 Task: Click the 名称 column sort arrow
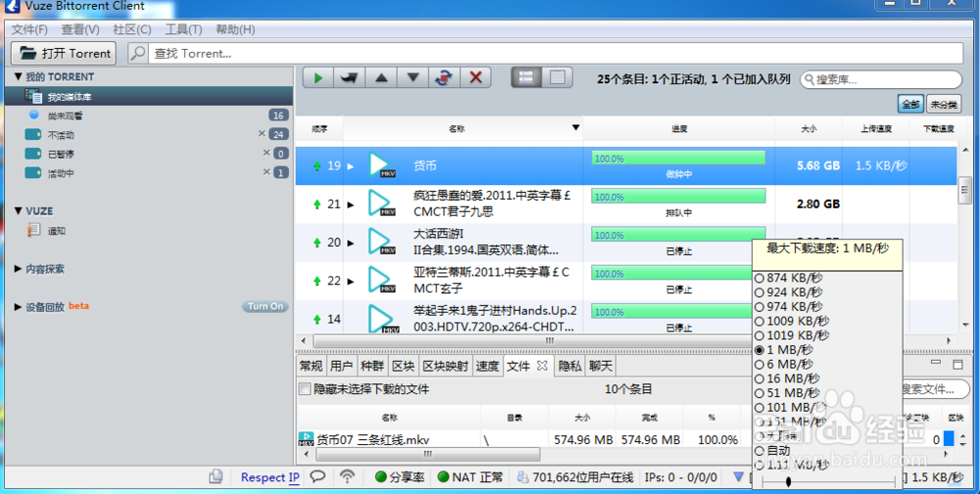(x=575, y=128)
